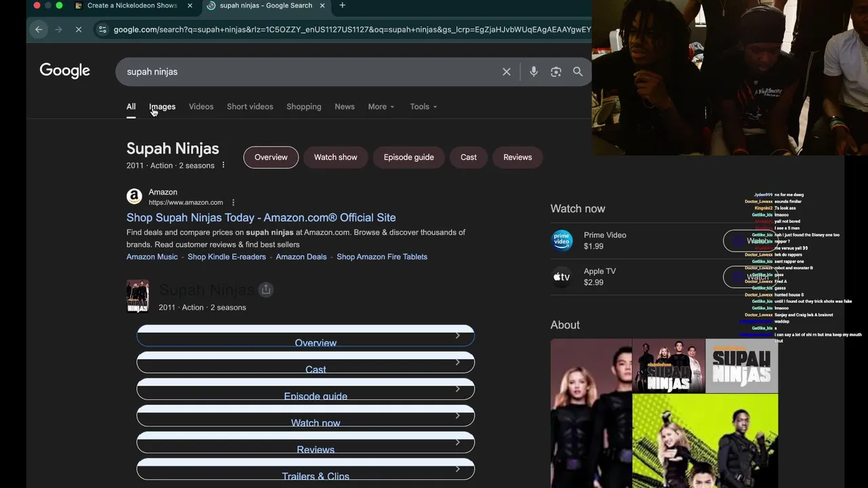
Task: Select the All search tab
Action: click(x=131, y=106)
